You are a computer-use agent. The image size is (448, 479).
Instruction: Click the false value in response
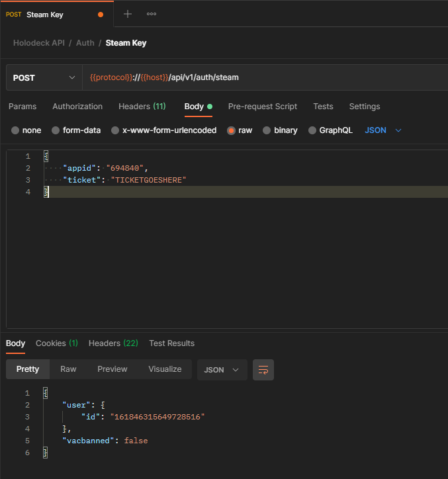[x=136, y=441]
